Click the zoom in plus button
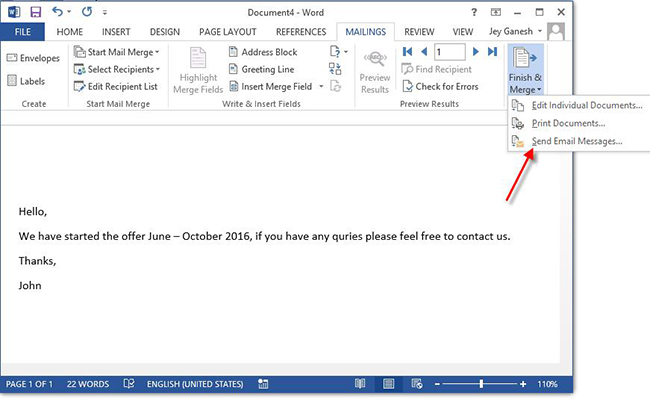Screen dimensions: 650x399 click(x=523, y=384)
